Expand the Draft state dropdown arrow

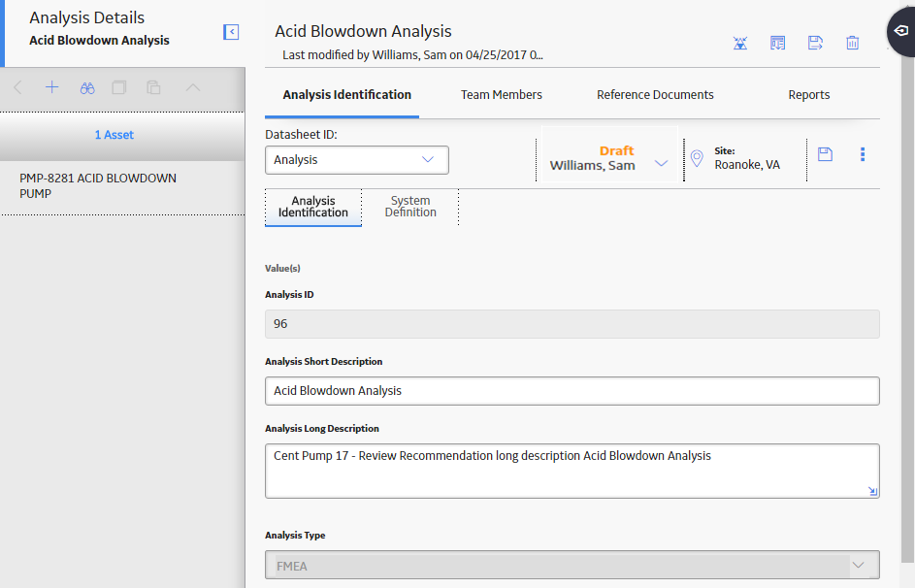[661, 163]
